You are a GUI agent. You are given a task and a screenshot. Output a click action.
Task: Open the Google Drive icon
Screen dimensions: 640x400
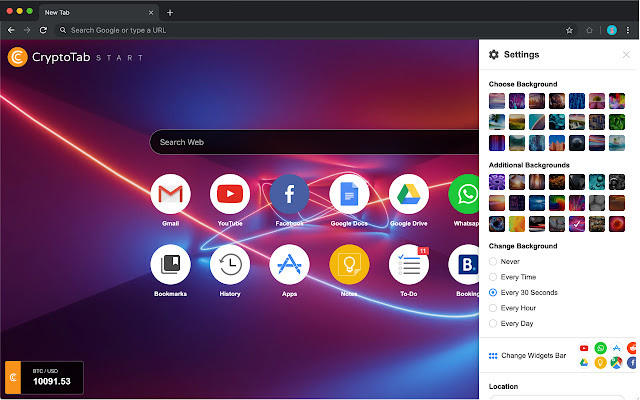[x=409, y=193]
